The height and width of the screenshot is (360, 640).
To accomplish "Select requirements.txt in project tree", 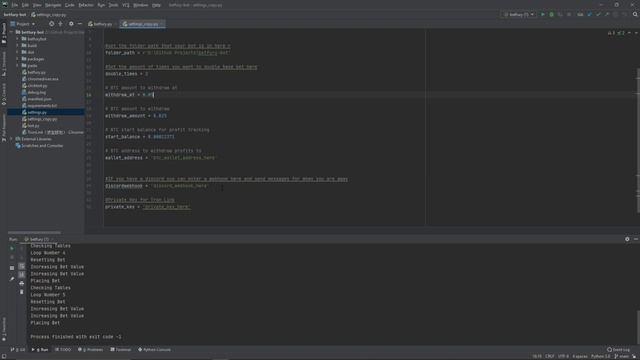I will [x=42, y=105].
